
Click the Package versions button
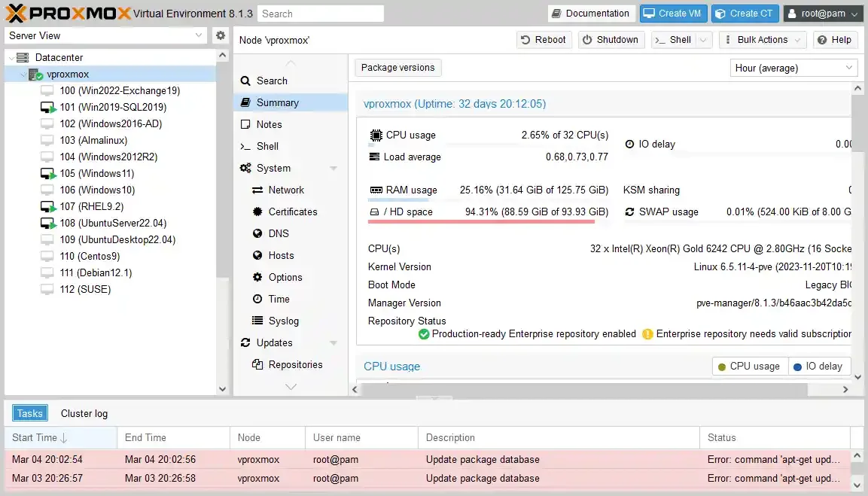(x=397, y=68)
